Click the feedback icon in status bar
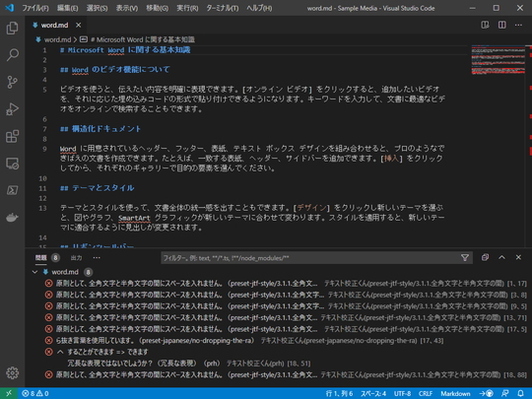 tap(504, 393)
